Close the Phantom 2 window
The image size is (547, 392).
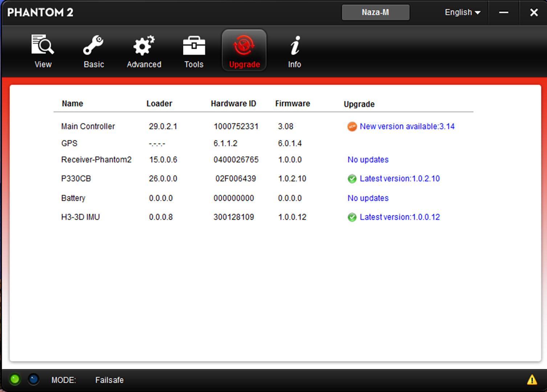click(x=534, y=12)
